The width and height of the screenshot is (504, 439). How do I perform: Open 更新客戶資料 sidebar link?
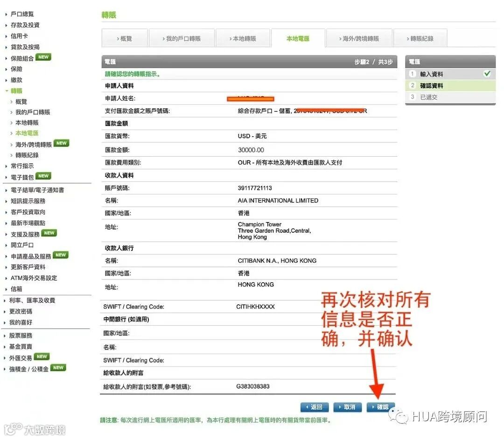28,267
